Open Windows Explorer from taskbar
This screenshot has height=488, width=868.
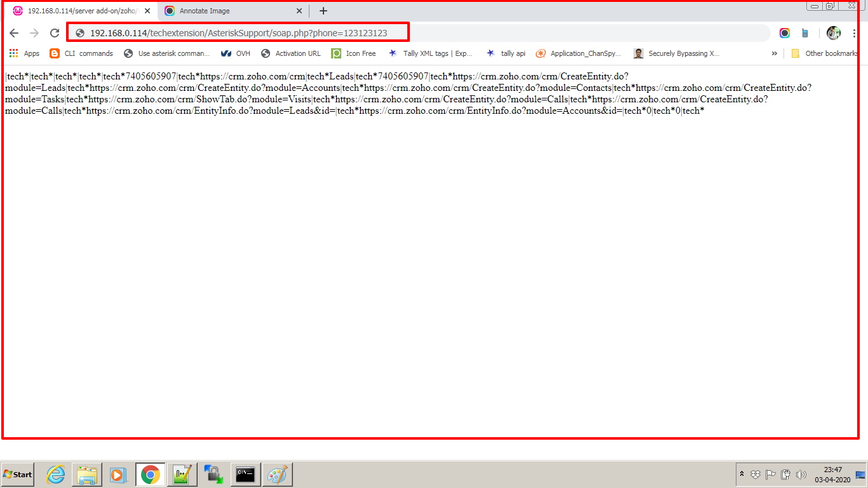[x=87, y=475]
